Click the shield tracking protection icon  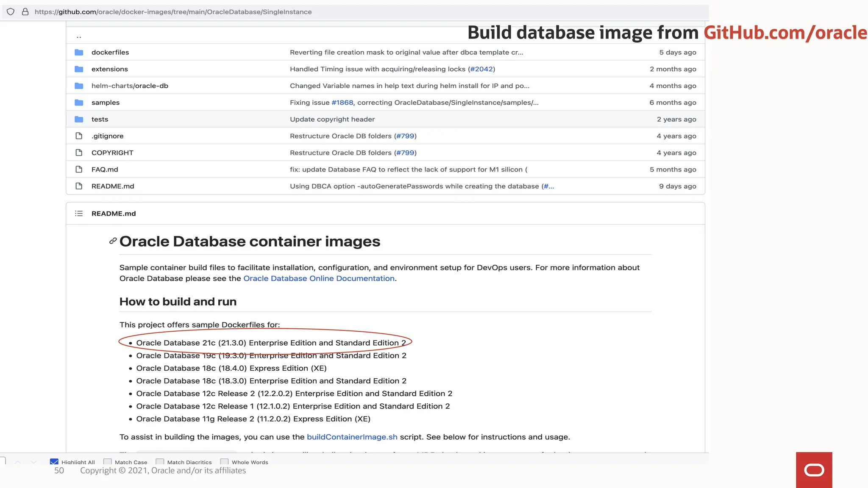11,12
